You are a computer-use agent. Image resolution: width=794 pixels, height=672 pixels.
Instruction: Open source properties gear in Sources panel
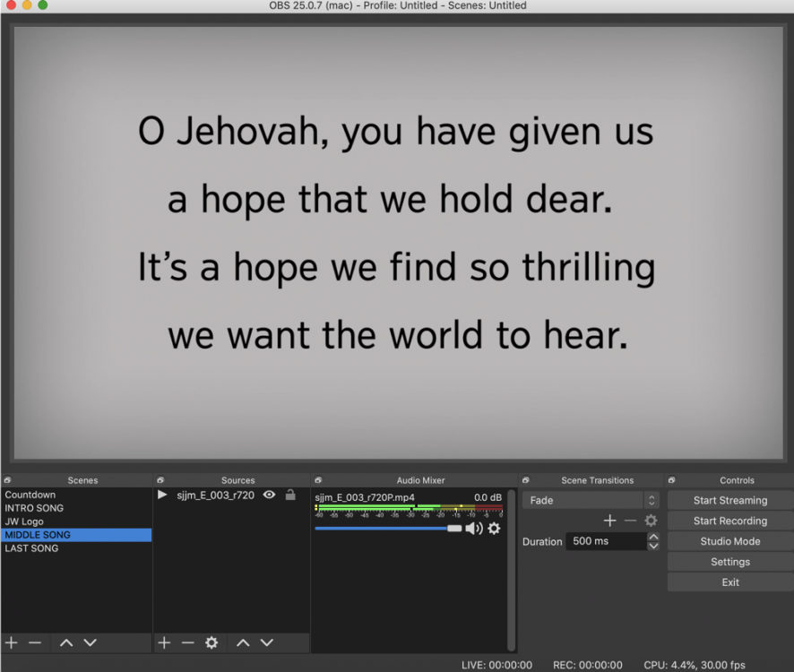coord(211,642)
